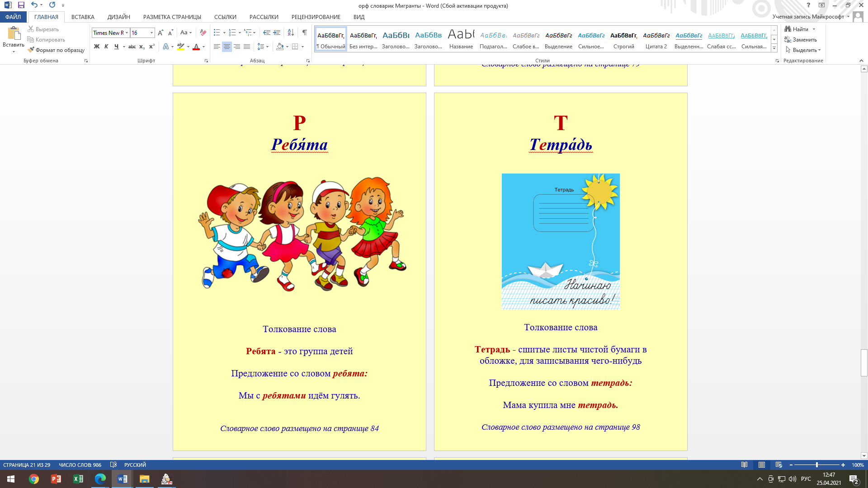Click the show paragraph marks icon
This screenshot has height=488, width=868.
coord(305,33)
